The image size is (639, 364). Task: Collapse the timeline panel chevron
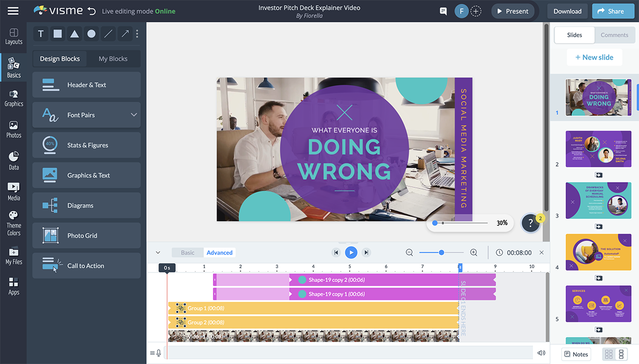(x=158, y=253)
